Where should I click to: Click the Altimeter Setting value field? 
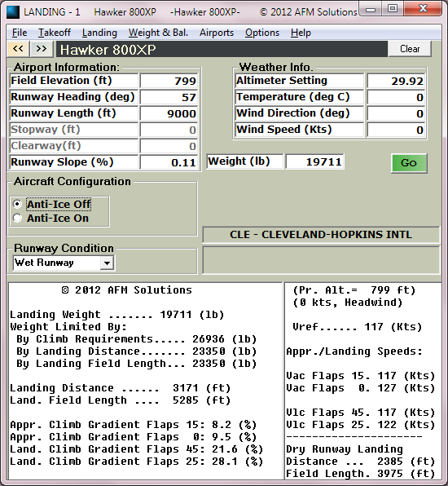click(x=396, y=81)
